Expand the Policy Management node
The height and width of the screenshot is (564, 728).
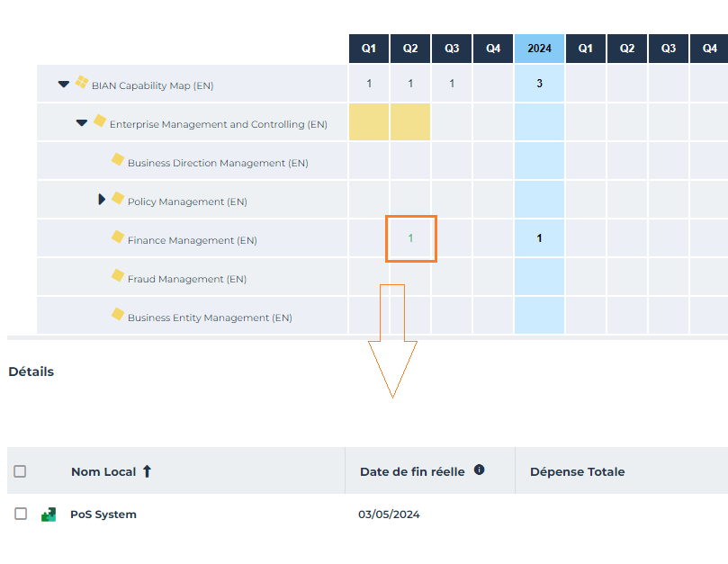(x=102, y=200)
